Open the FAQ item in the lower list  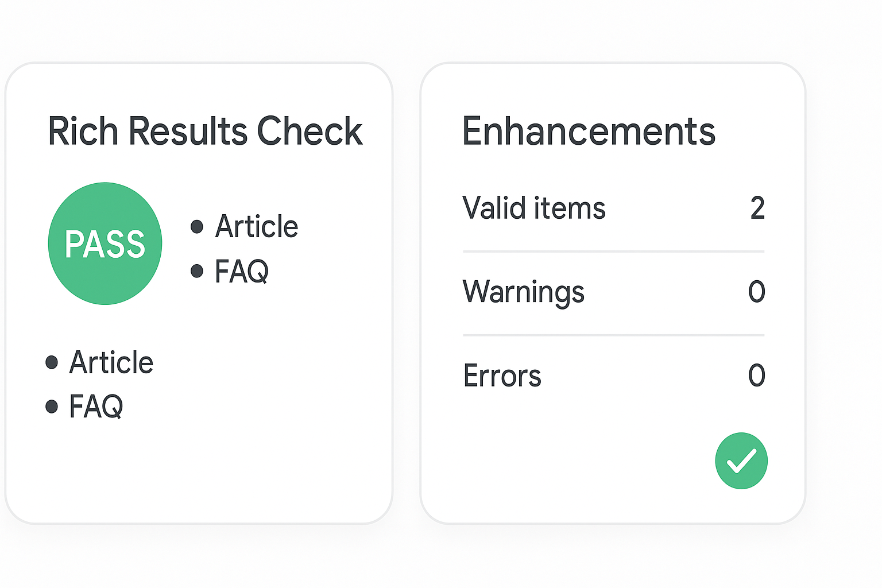96,407
